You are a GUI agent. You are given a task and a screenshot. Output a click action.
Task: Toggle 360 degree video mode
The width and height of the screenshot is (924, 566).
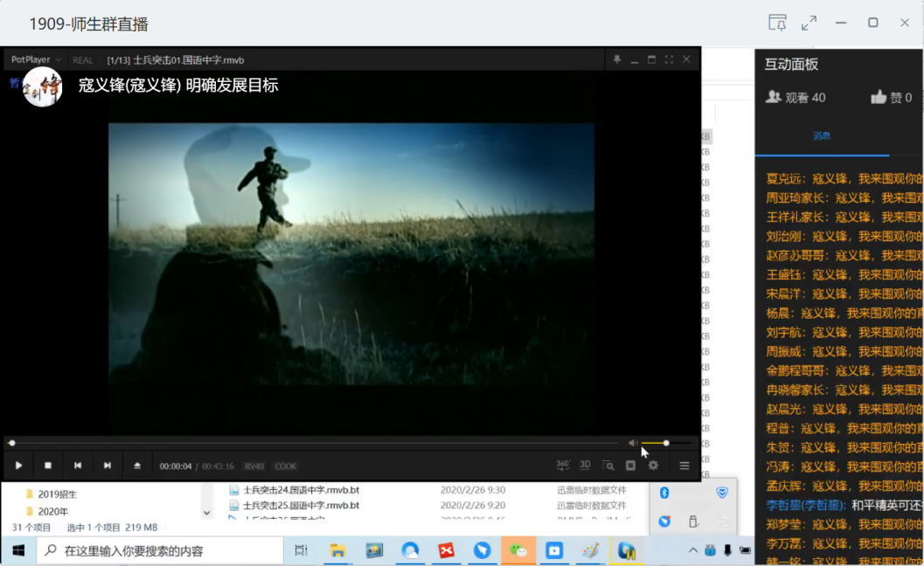pos(563,466)
